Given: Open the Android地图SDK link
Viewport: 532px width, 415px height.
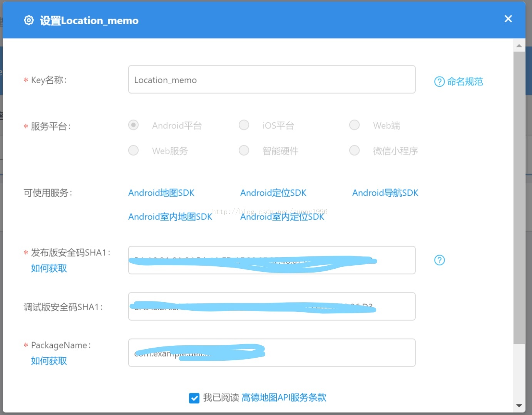Looking at the screenshot, I should (161, 193).
